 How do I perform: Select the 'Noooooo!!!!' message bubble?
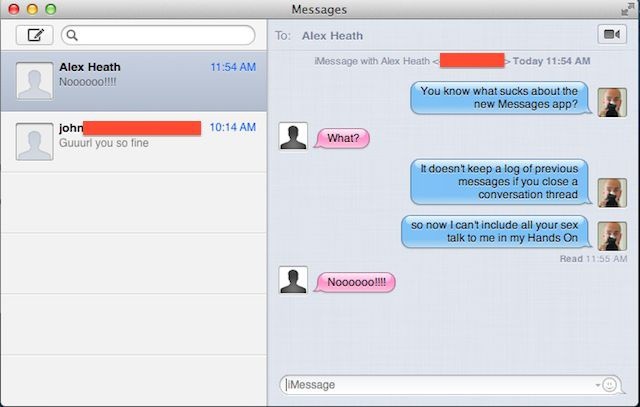[x=355, y=282]
